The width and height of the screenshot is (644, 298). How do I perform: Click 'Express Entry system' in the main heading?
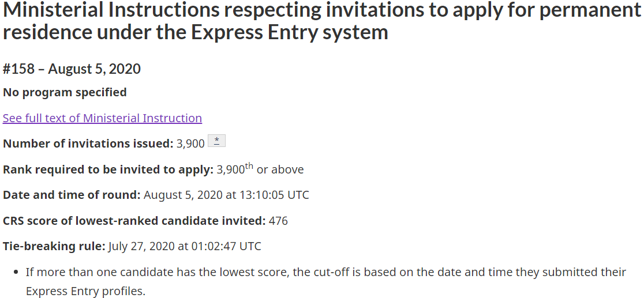tap(289, 32)
